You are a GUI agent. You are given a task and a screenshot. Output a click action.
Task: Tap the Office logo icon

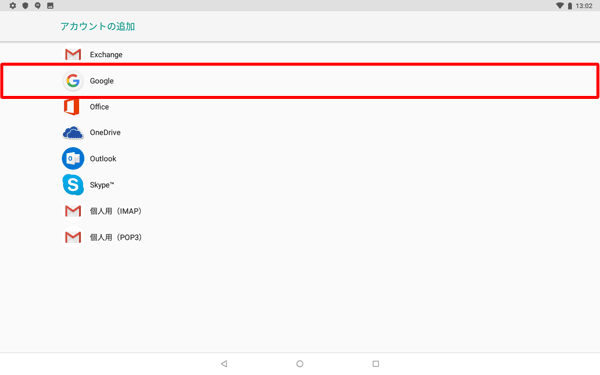tap(72, 107)
